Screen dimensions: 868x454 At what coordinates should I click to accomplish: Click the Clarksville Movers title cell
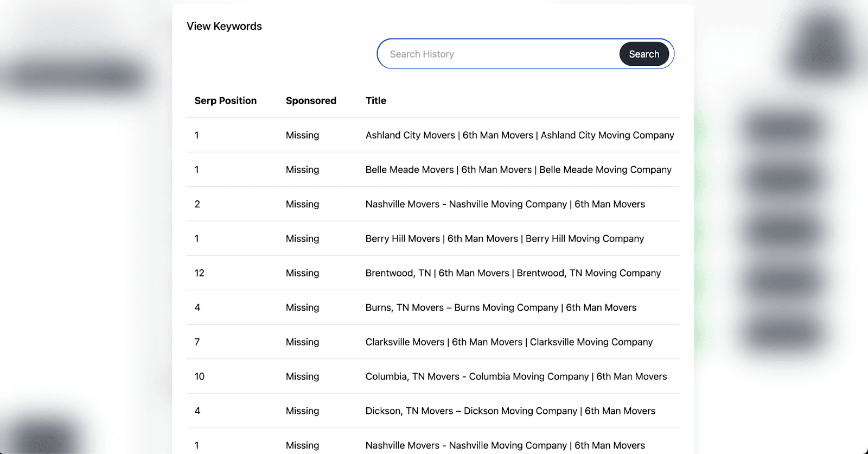click(x=509, y=342)
